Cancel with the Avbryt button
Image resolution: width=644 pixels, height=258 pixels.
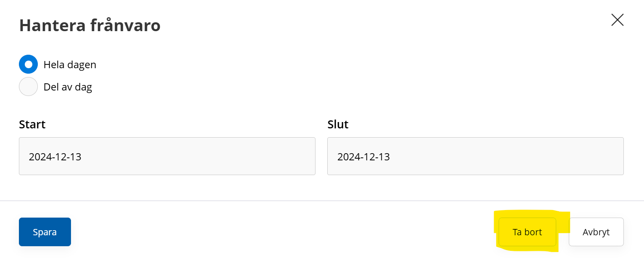tap(596, 232)
